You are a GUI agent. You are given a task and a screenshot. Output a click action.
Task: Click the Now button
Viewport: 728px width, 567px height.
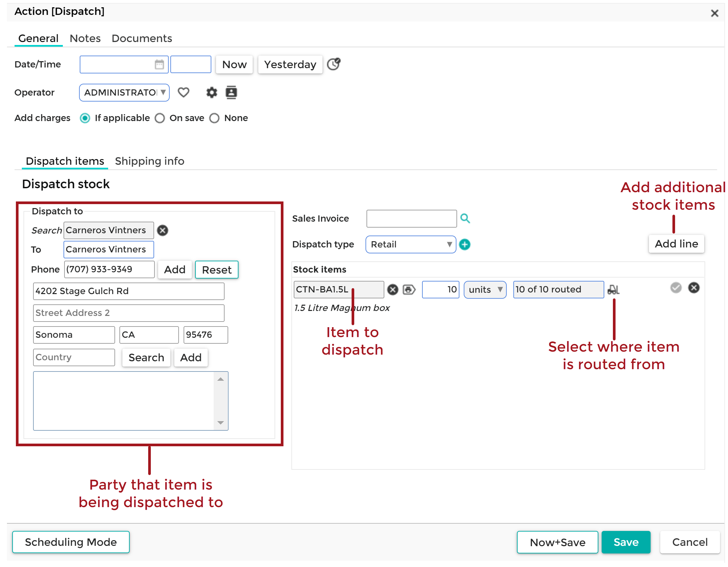[235, 64]
